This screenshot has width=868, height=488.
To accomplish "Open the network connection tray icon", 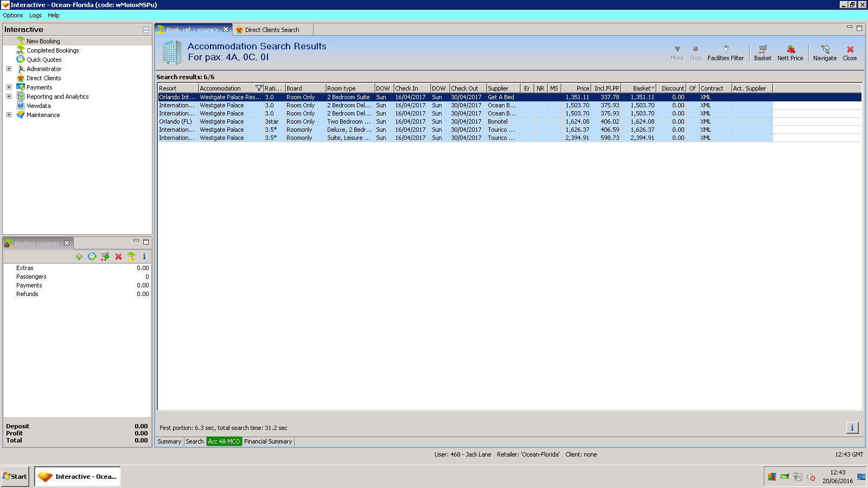I will [x=798, y=477].
